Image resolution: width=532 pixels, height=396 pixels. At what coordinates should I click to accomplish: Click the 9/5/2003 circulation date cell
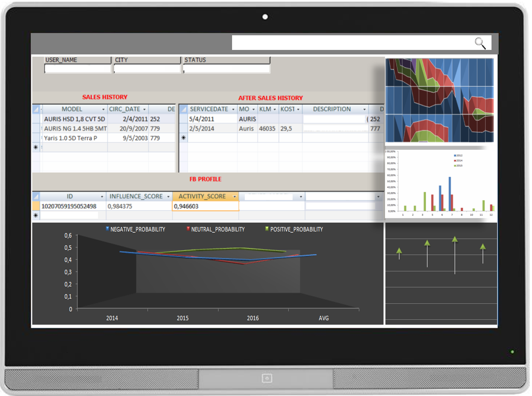tap(128, 138)
